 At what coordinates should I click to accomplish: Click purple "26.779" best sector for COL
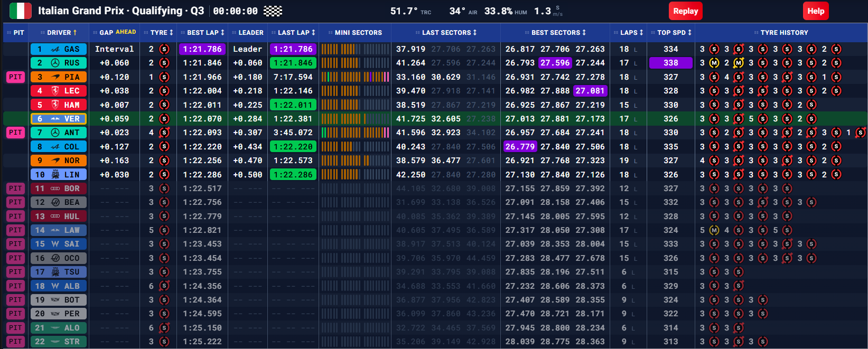point(520,147)
